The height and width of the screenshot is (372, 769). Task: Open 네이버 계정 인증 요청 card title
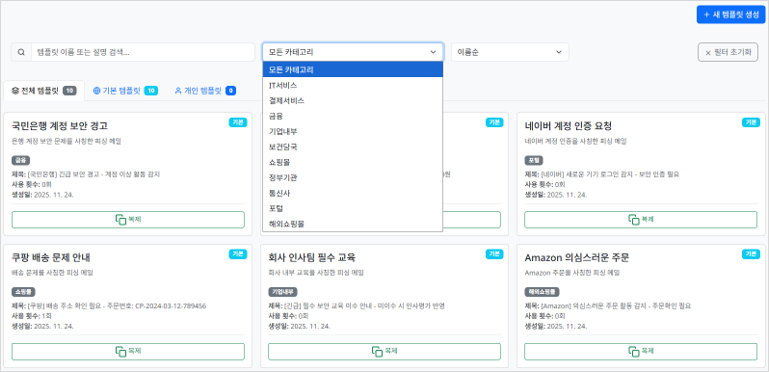pyautogui.click(x=568, y=126)
